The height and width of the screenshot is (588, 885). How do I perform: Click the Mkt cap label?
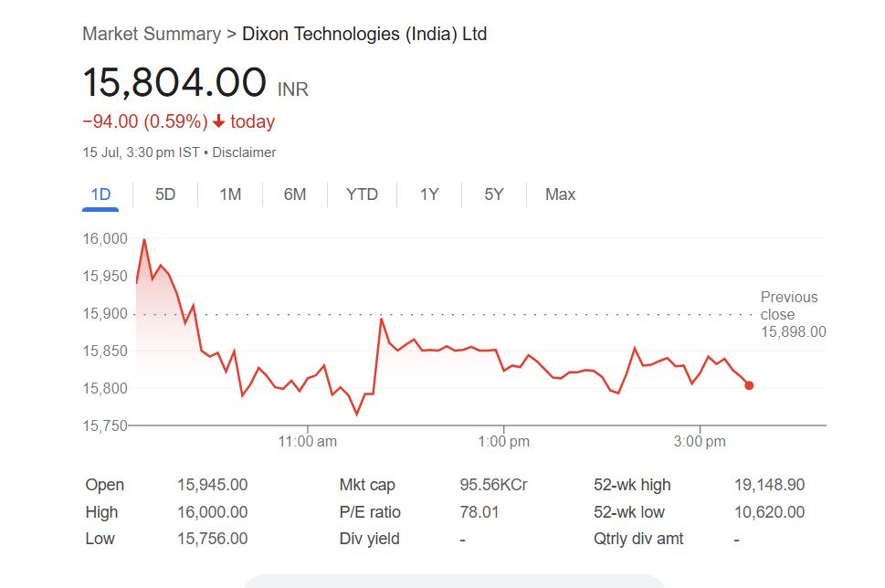[367, 485]
